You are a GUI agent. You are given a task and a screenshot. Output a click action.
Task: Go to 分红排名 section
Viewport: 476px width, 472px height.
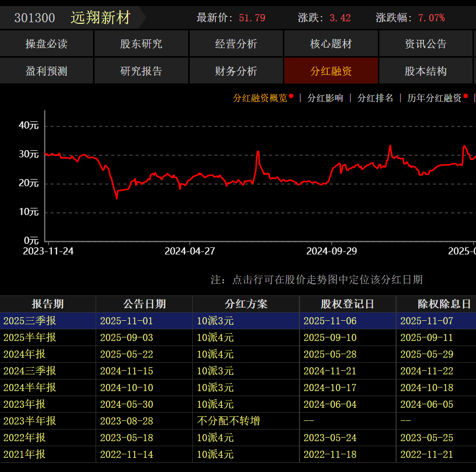coord(375,98)
